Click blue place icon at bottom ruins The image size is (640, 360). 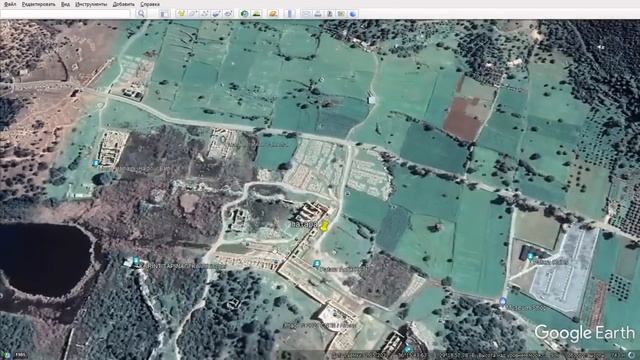click(x=407, y=349)
